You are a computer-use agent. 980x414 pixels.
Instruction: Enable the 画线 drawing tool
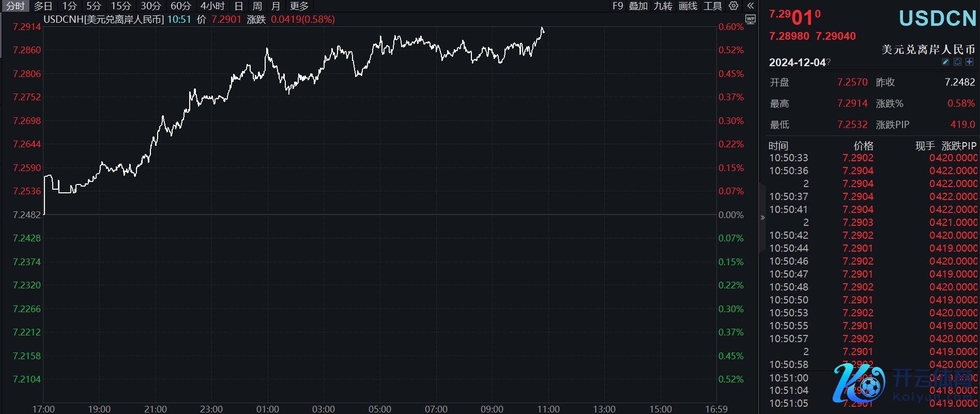click(688, 6)
